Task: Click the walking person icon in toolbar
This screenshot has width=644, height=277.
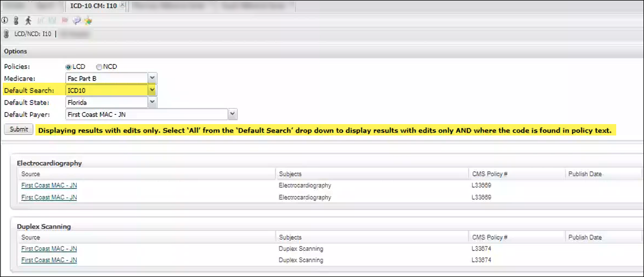Action: coord(28,21)
